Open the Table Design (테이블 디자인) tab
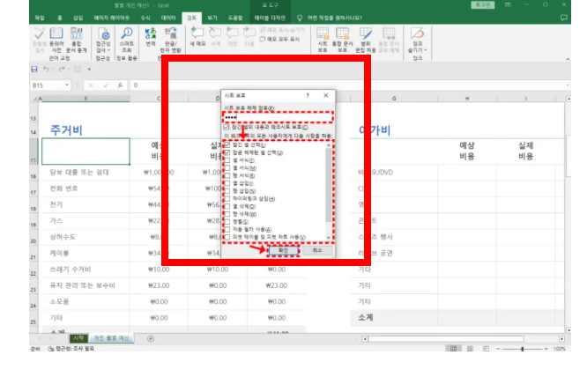Screen dimensions: 587x392 coord(270,18)
